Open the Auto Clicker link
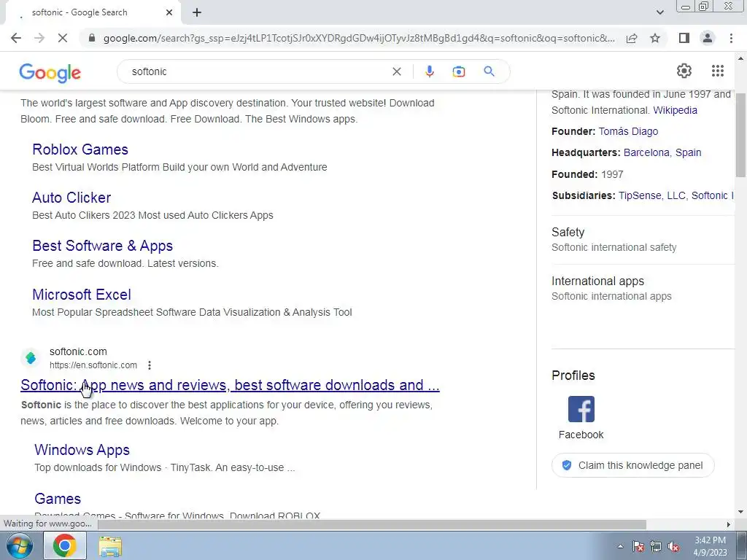 (x=71, y=198)
